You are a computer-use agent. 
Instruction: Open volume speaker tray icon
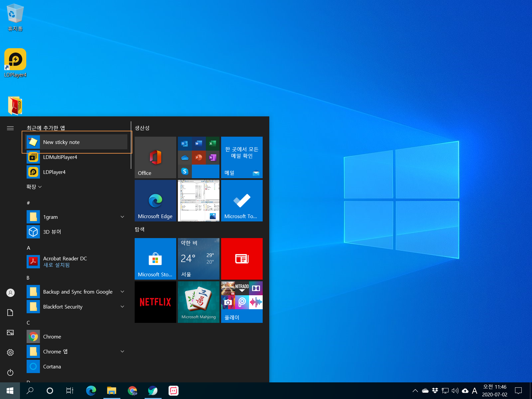tap(455, 391)
